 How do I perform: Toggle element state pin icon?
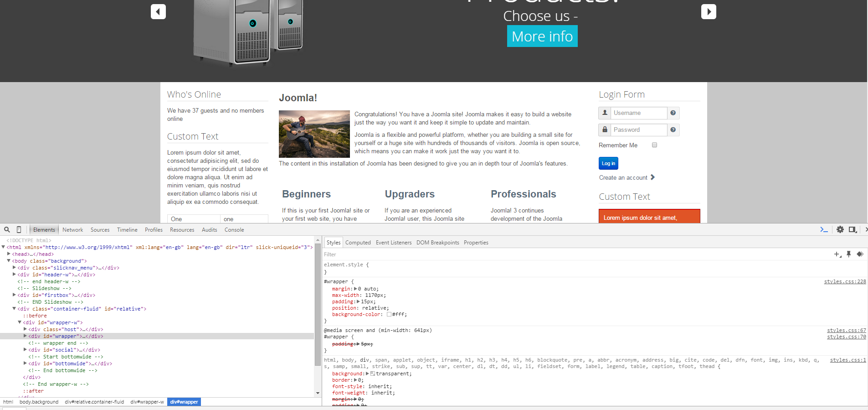click(x=849, y=254)
